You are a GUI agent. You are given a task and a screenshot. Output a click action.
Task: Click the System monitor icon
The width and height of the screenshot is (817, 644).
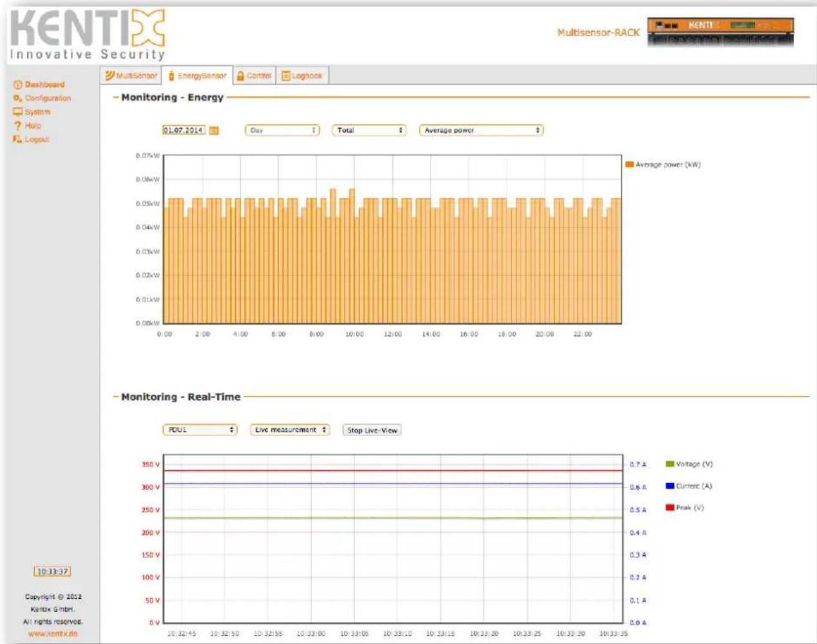click(17, 112)
